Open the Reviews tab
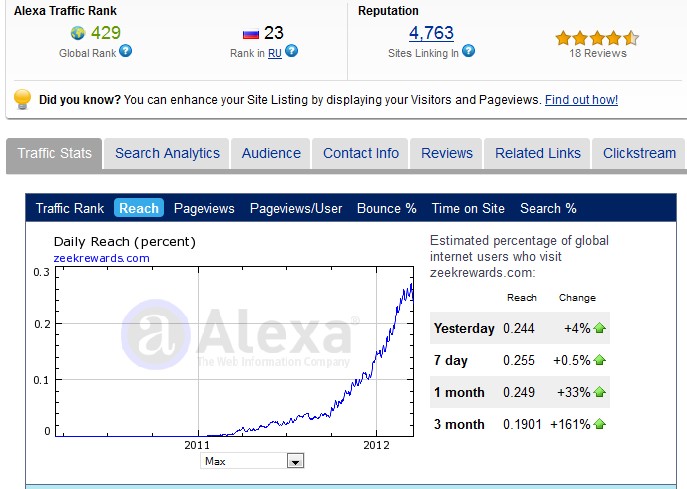 coord(446,153)
